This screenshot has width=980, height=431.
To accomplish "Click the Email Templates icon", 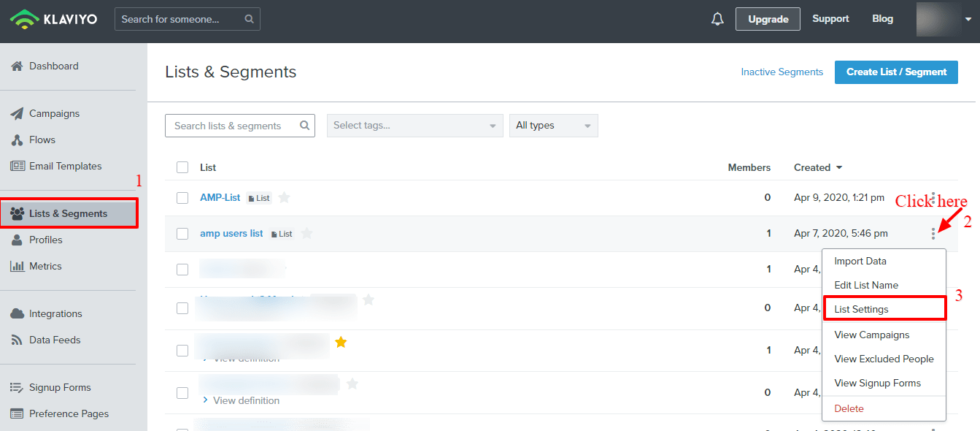I will coord(18,166).
